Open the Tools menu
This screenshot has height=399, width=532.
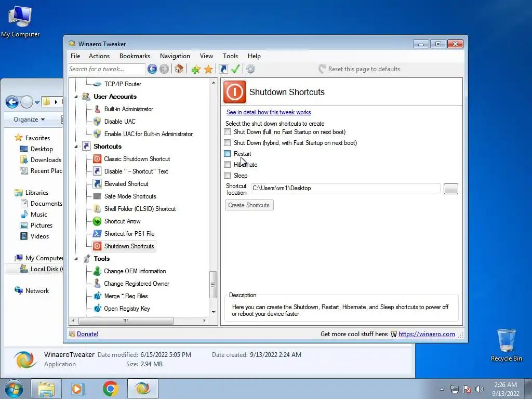[230, 56]
